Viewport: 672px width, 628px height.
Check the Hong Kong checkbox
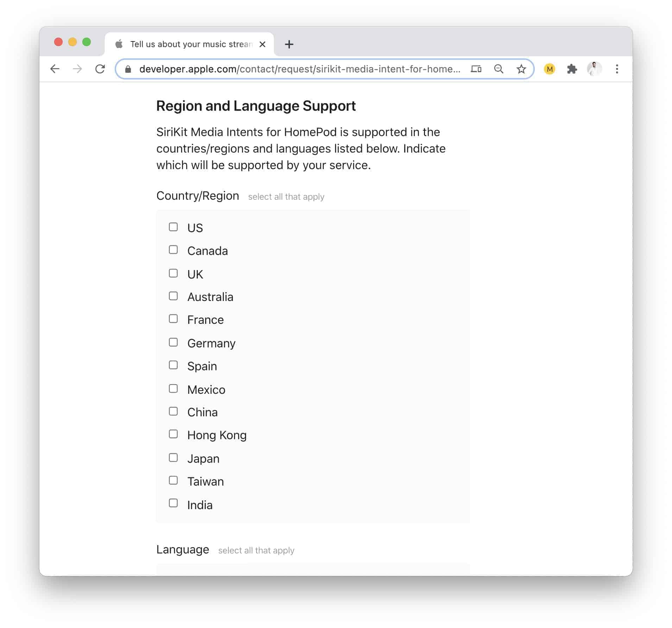click(173, 434)
